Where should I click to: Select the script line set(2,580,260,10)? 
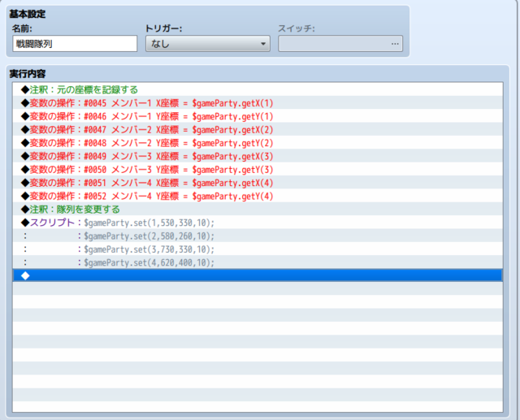pos(258,236)
